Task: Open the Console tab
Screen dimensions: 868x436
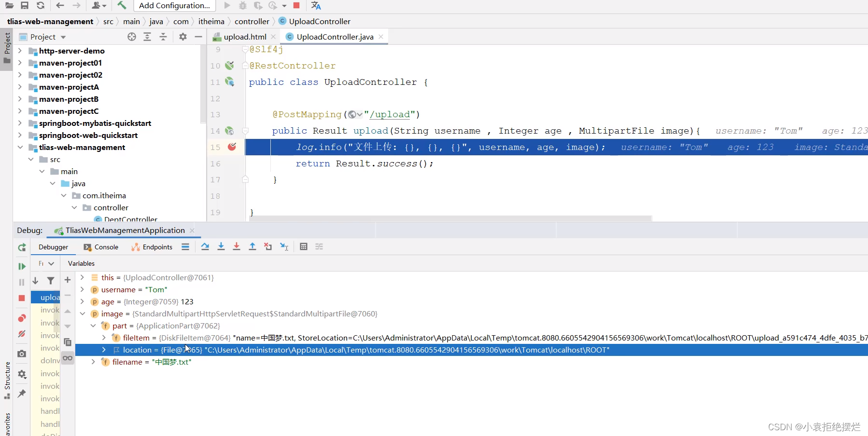Action: tap(101, 247)
